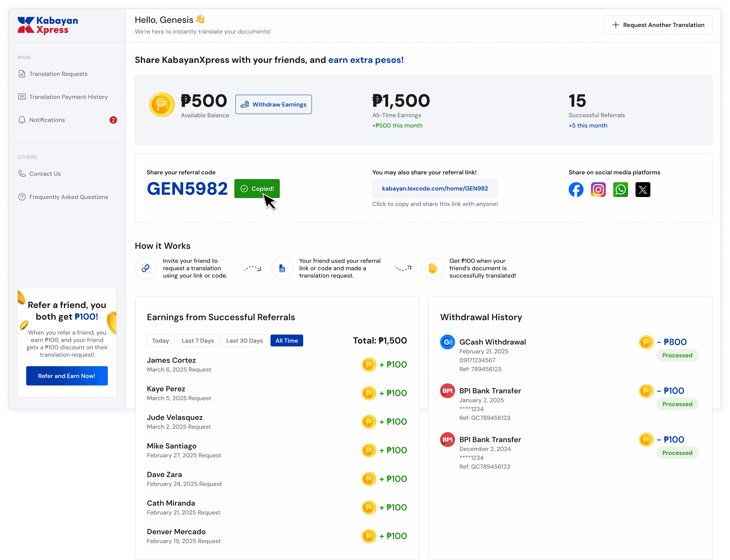This screenshot has width=730, height=560.
Task: Click the peso coin beside Available Balance
Action: [x=162, y=104]
